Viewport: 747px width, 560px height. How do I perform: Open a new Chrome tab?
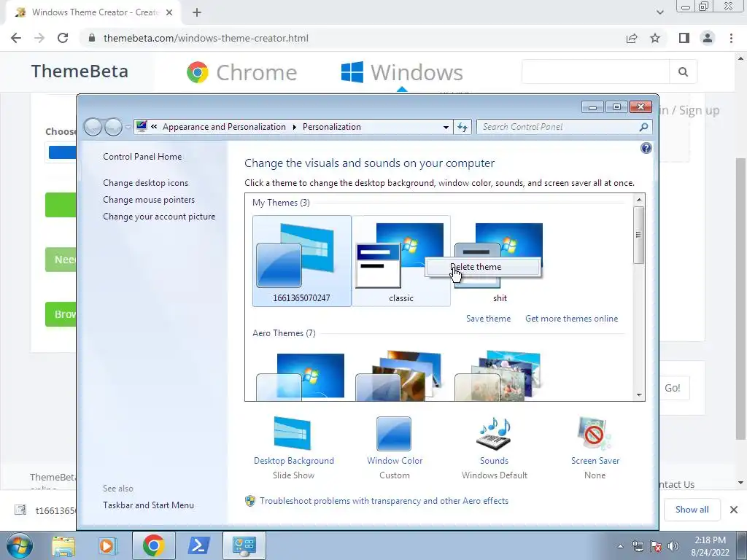[x=197, y=13]
